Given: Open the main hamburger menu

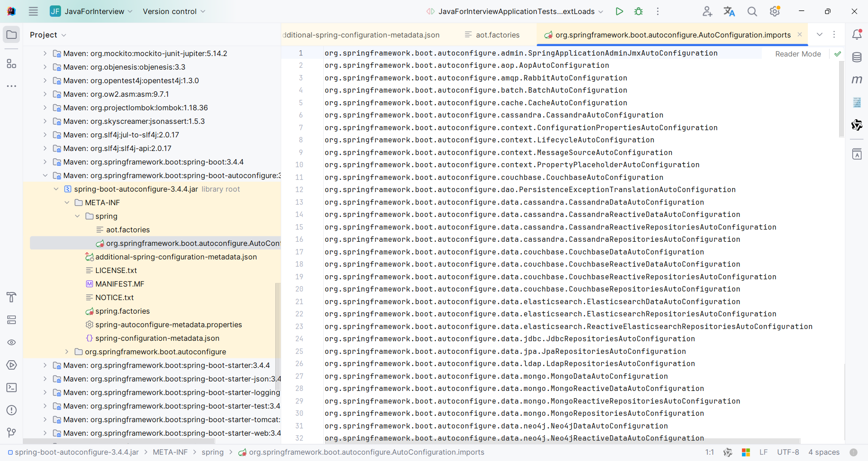Looking at the screenshot, I should tap(33, 11).
